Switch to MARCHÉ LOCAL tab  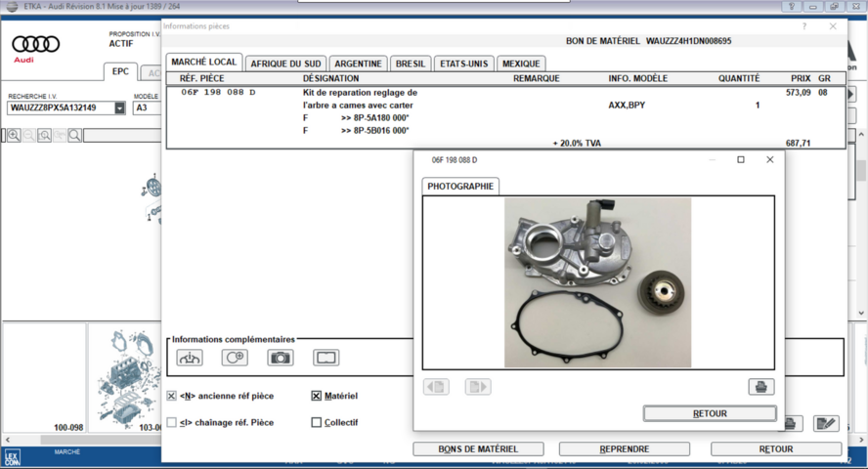(203, 62)
